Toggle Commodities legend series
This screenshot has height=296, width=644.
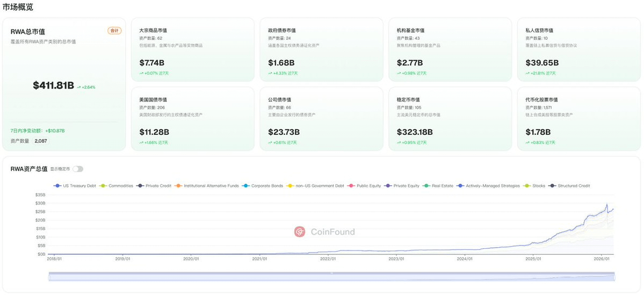tap(117, 185)
